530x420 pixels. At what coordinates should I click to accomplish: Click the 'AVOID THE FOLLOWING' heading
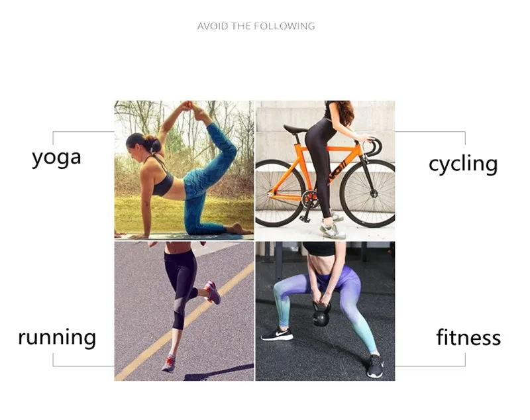point(256,26)
